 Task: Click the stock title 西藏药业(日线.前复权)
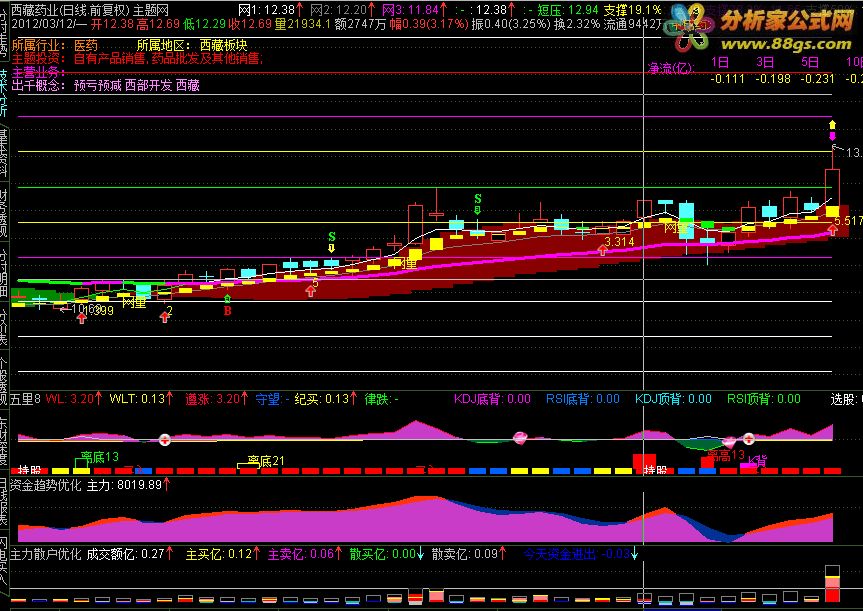(70, 10)
